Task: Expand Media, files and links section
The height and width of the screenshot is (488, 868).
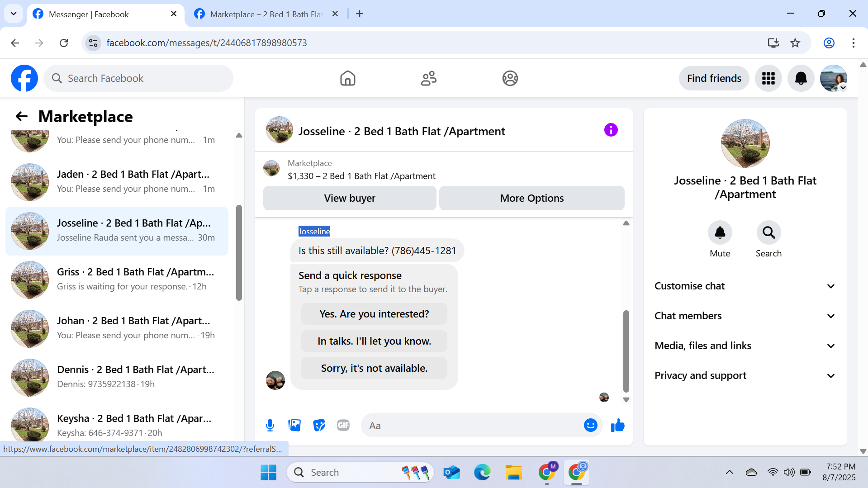Action: 745,346
